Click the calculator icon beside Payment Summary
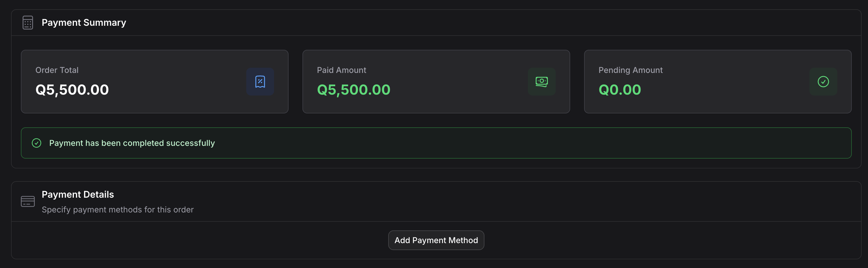The image size is (868, 268). click(x=28, y=23)
